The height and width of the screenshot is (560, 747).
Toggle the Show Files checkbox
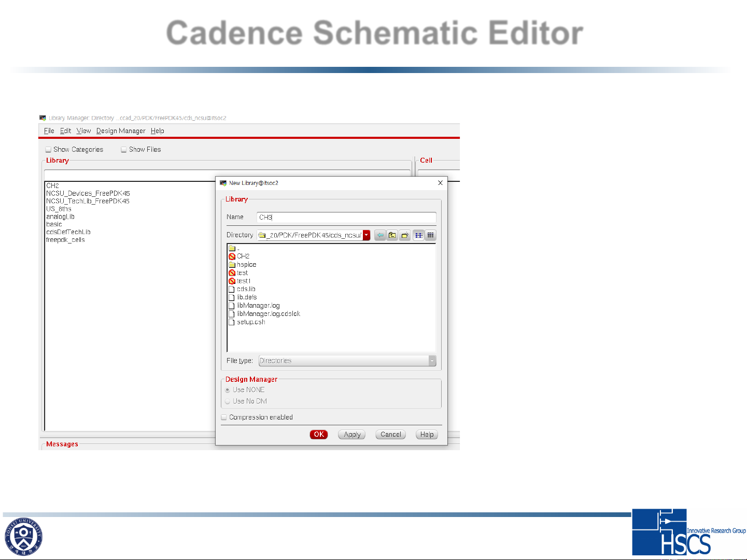click(x=124, y=150)
